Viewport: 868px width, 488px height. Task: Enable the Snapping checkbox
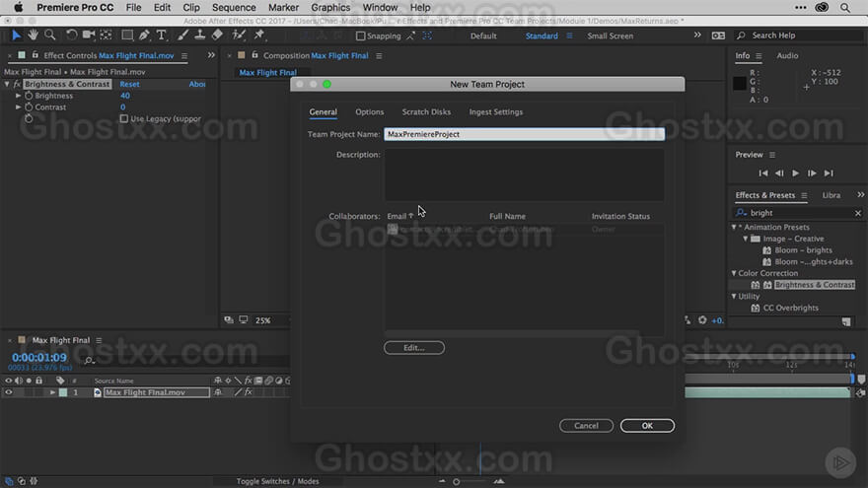pos(360,35)
